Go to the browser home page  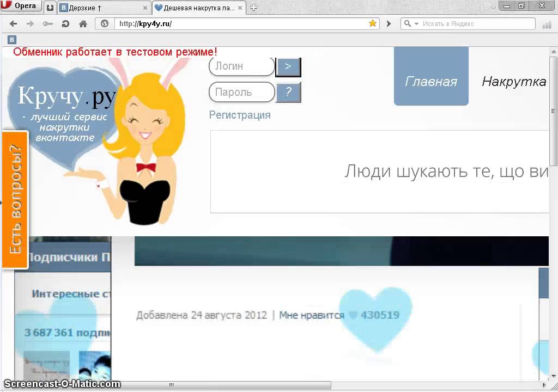(x=83, y=24)
